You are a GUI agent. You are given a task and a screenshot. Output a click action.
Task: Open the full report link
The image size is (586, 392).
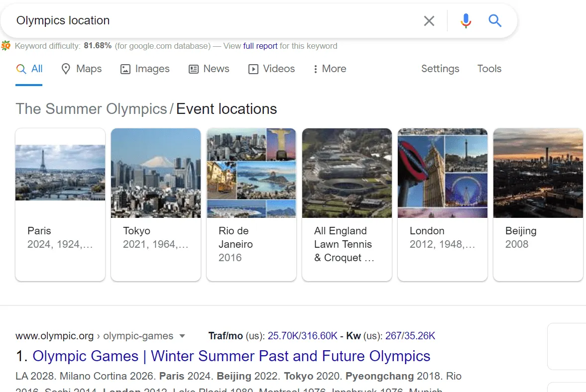point(260,46)
